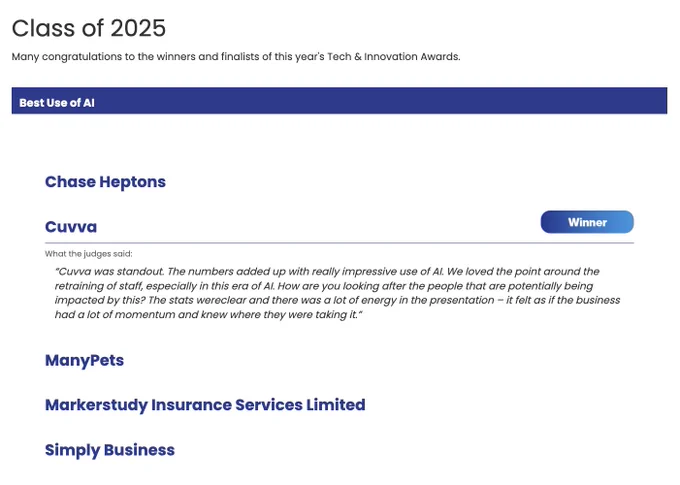Viewport: 680px width, 485px height.
Task: Click the 'Best Use of AI' title text
Action: (x=57, y=103)
